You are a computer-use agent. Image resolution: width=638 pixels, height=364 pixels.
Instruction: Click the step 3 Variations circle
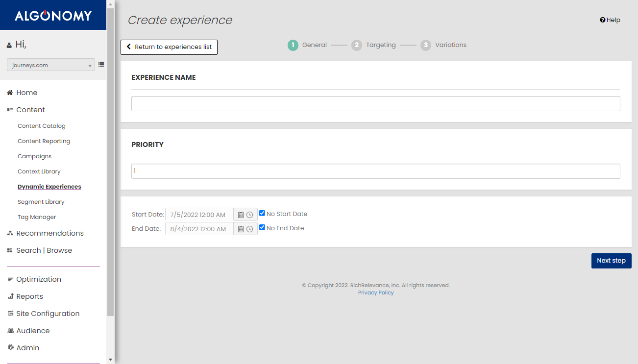(426, 46)
